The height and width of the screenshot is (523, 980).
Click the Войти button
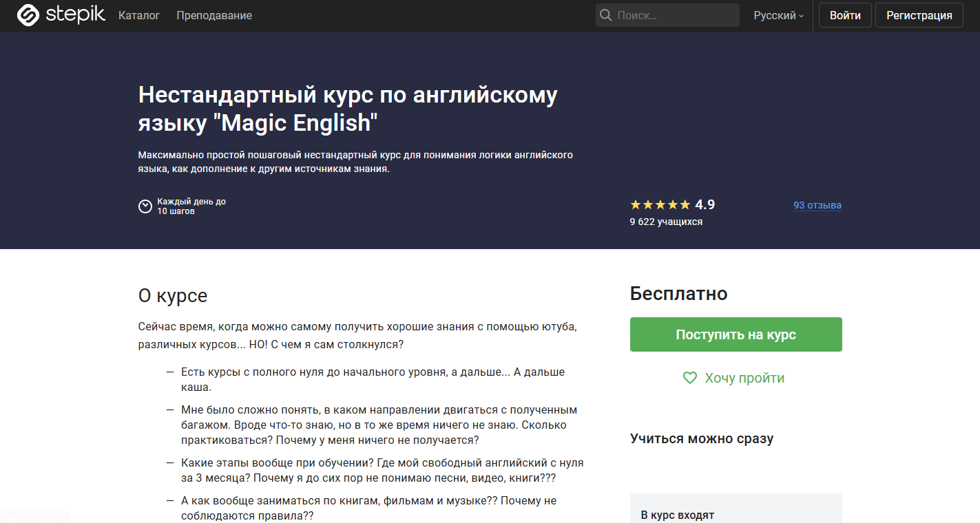(x=844, y=14)
